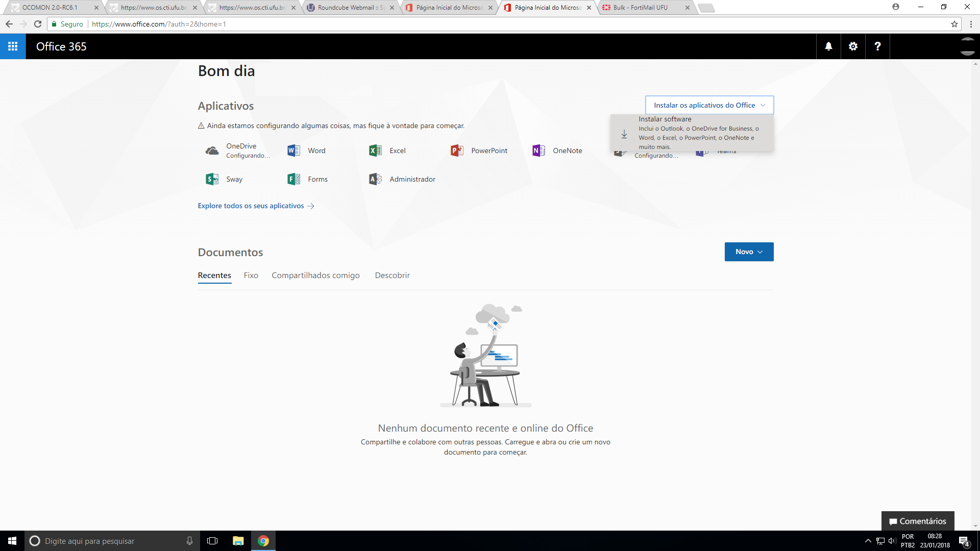Open the settings gear in Office header
Image resolution: width=980 pixels, height=551 pixels.
click(853, 46)
